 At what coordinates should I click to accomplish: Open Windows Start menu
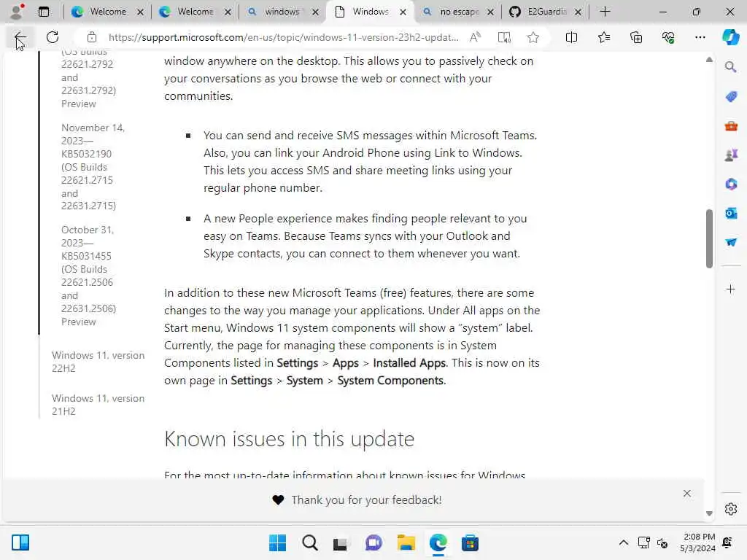point(277,542)
